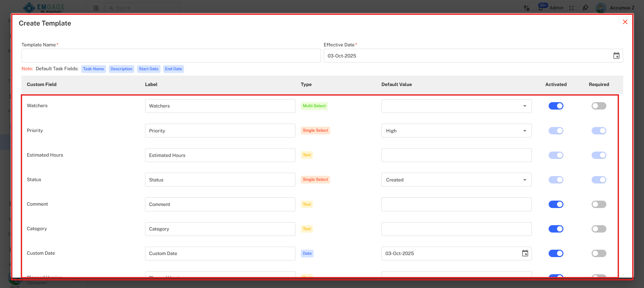Toggle off the Watchers Activated switch
The width and height of the screenshot is (644, 288).
556,106
